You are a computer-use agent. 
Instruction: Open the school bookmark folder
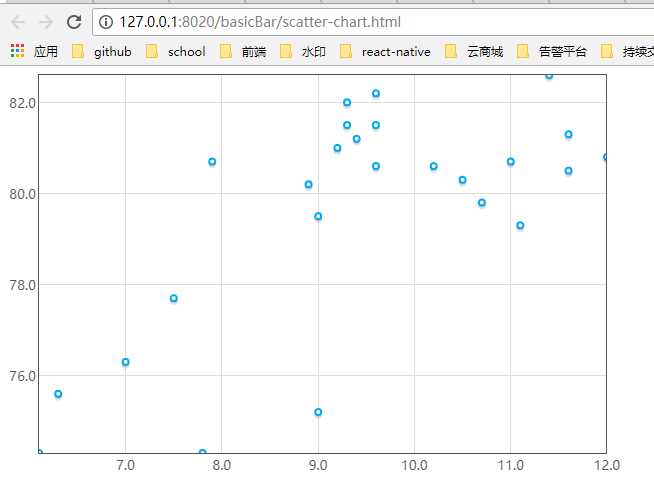coord(176,52)
